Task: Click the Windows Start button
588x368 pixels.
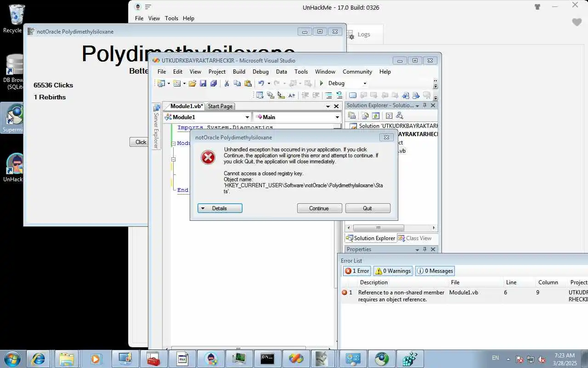Action: [x=12, y=359]
